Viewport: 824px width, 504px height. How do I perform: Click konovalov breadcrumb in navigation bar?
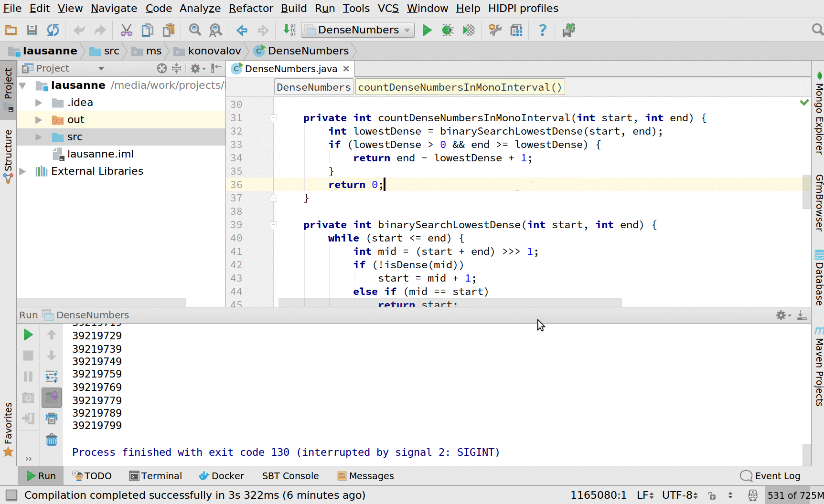point(214,51)
